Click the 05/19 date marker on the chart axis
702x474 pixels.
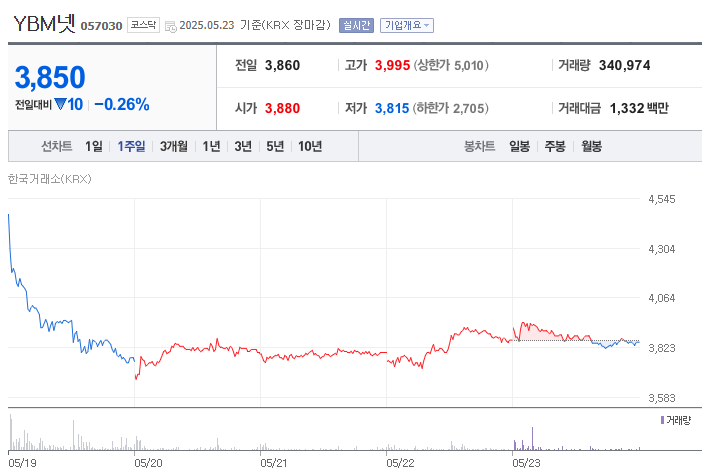(x=22, y=463)
